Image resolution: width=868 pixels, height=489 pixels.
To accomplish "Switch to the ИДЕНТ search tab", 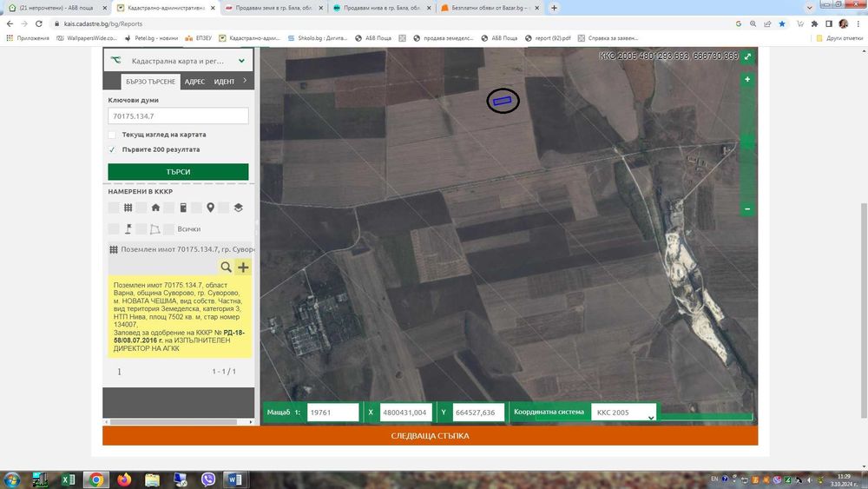I will click(224, 82).
